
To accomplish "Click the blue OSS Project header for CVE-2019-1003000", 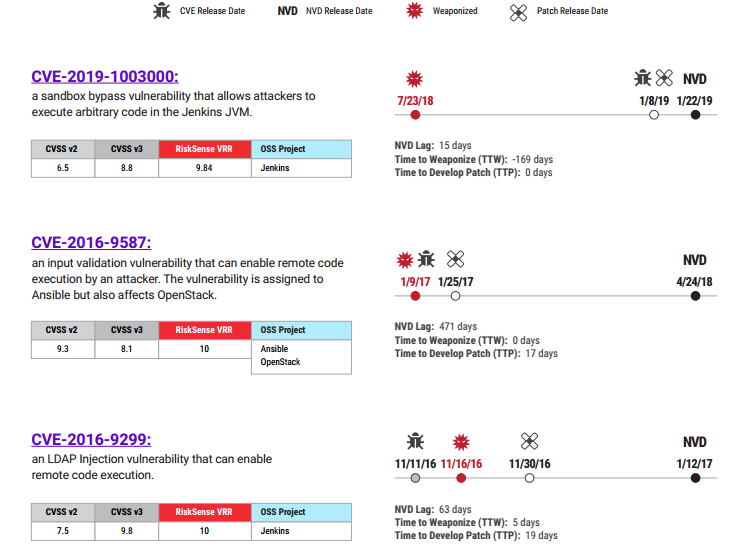I will (301, 149).
